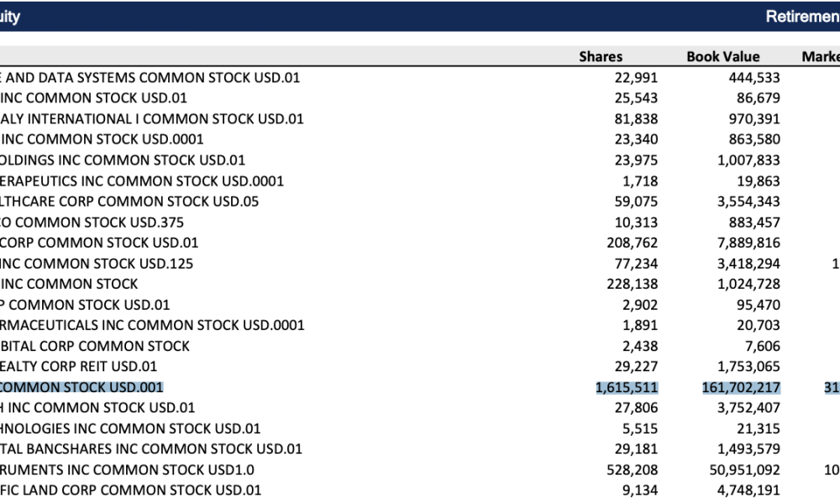Click EALTY CORP REIT USD.01 row
The height and width of the screenshot is (504, 840).
coord(79,366)
